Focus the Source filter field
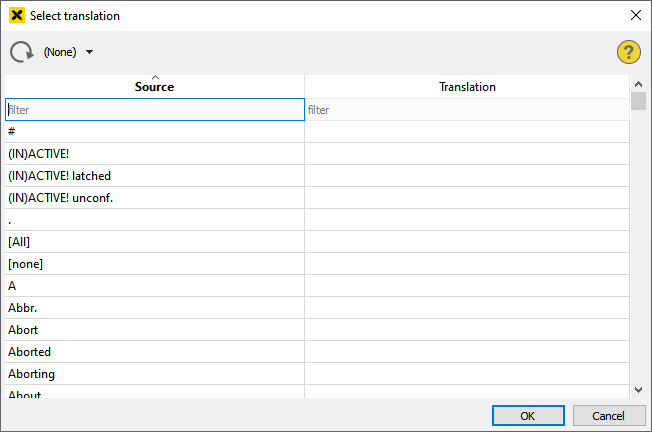The height and width of the screenshot is (432, 652). 155,110
